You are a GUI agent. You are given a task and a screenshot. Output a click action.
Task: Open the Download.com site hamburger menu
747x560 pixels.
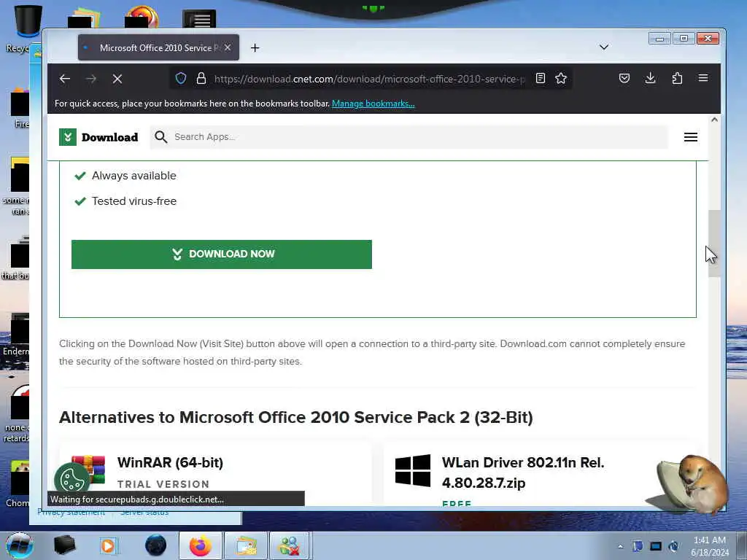tap(691, 137)
